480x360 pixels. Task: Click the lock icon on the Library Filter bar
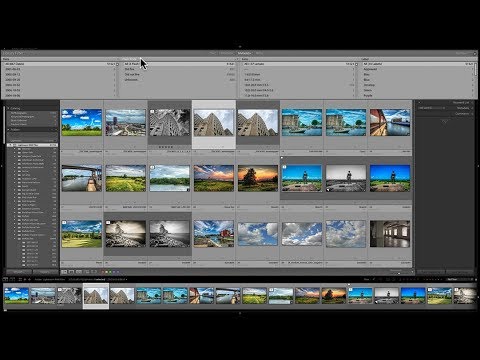click(475, 53)
